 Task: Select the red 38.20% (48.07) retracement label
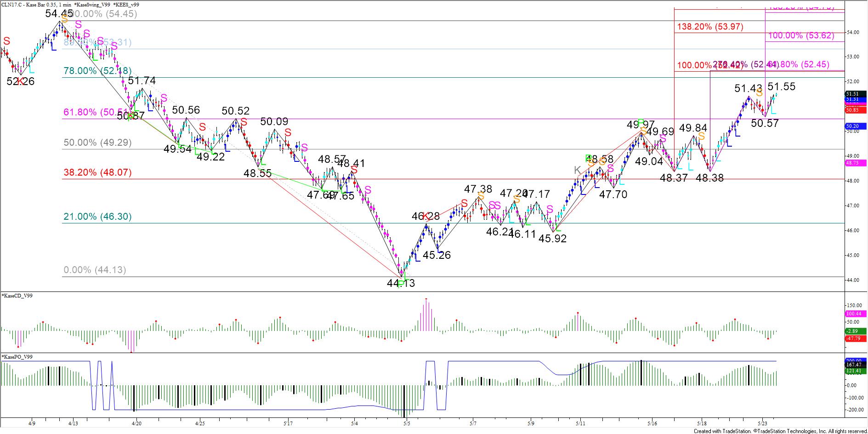[x=97, y=172]
